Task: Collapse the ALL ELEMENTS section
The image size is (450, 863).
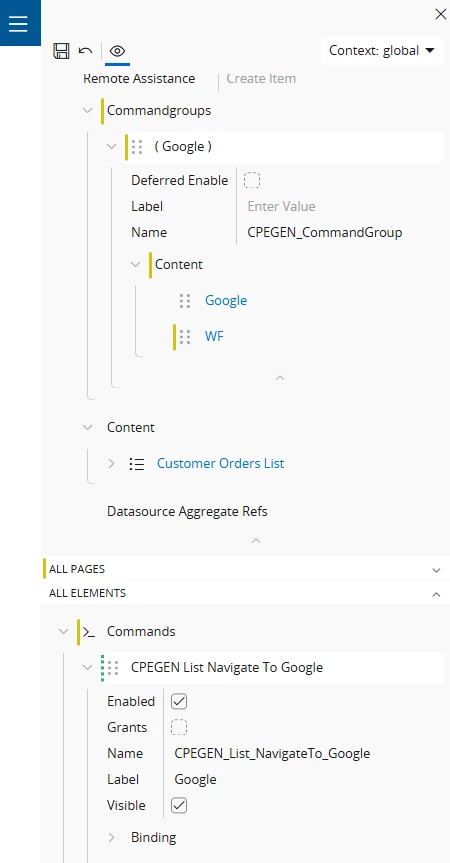Action: [436, 594]
